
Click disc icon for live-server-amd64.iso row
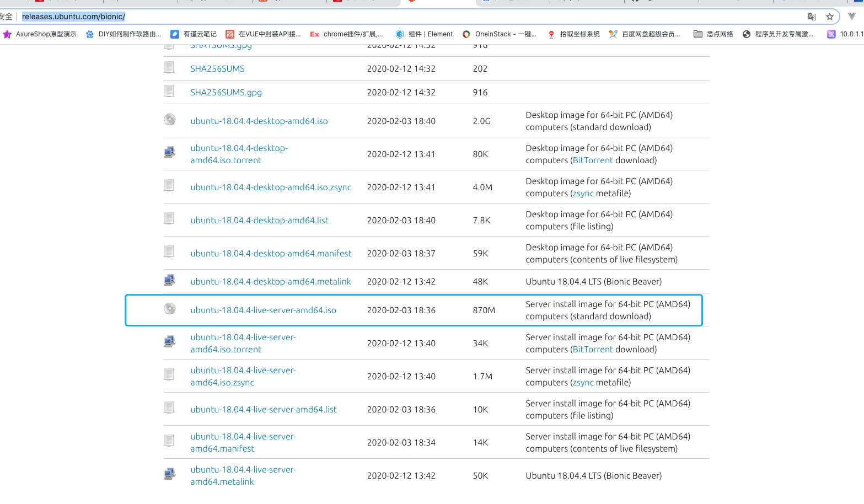(x=170, y=309)
